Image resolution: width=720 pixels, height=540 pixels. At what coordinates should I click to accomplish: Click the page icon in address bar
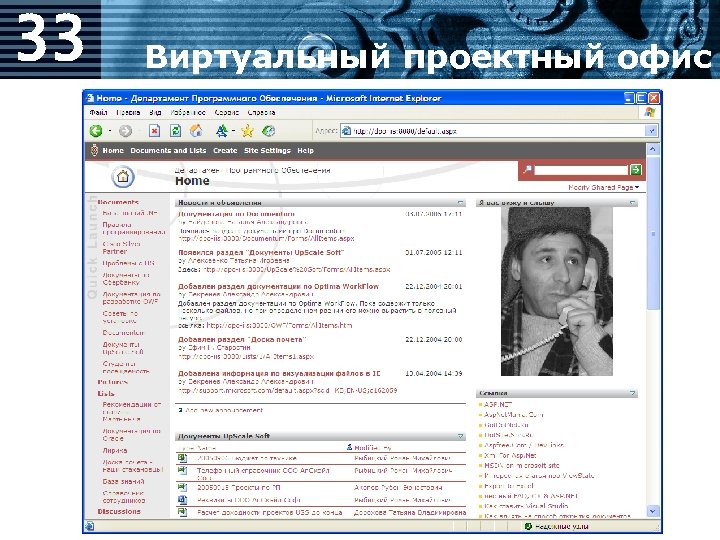coord(347,131)
